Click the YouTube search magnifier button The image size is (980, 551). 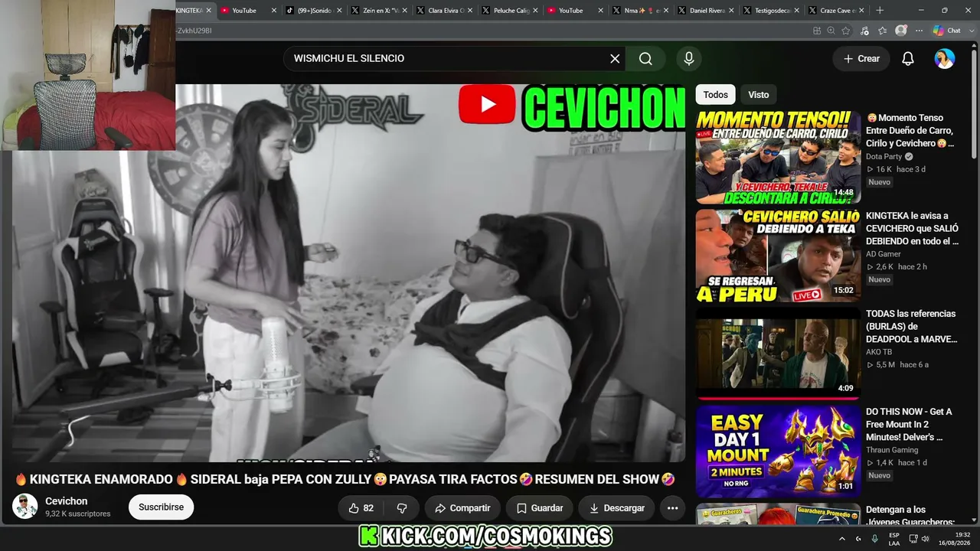(645, 59)
